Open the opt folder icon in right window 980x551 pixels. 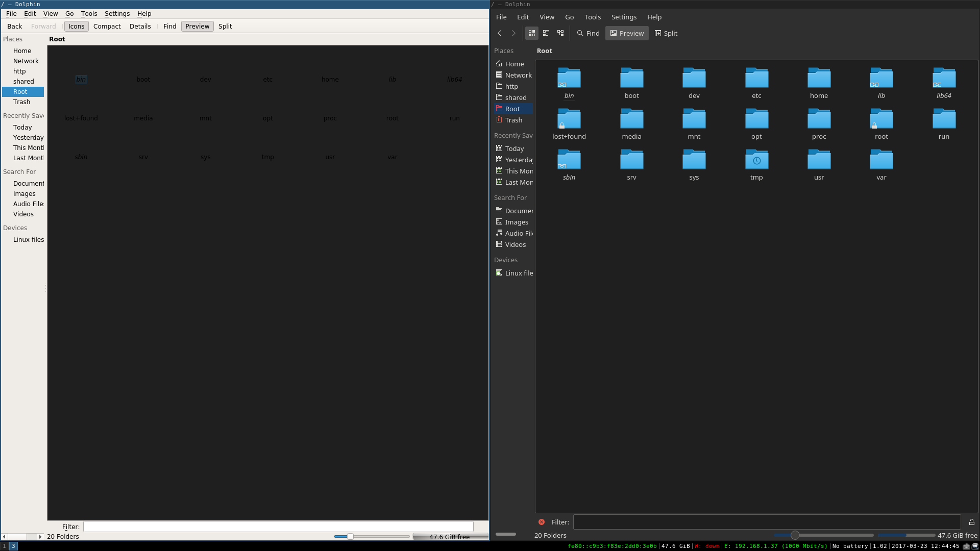[x=756, y=119]
